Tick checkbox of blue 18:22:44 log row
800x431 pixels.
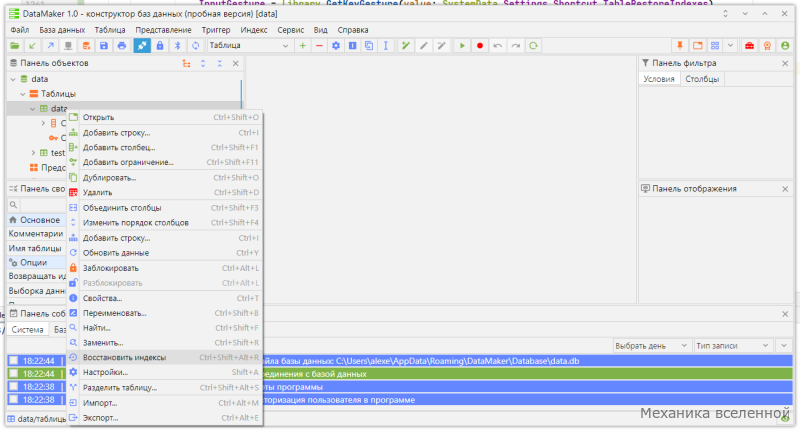(x=14, y=361)
